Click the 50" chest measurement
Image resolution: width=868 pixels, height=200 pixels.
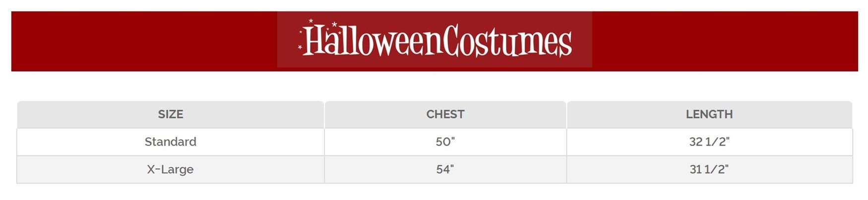[445, 142]
